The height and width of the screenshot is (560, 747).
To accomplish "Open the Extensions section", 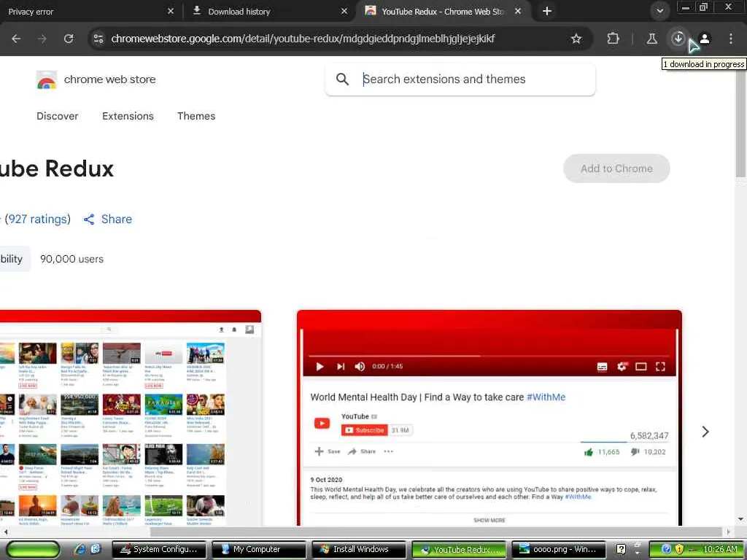I will click(x=128, y=116).
